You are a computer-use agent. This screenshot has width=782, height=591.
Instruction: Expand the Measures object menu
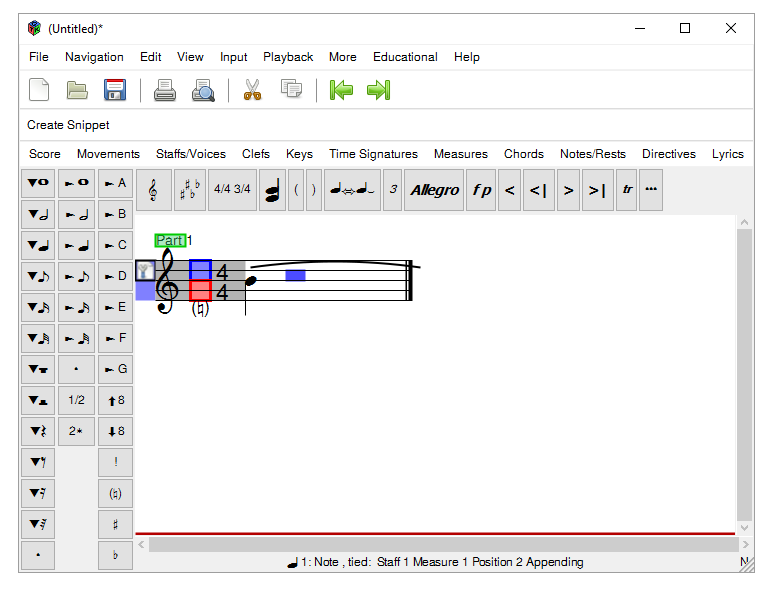461,154
